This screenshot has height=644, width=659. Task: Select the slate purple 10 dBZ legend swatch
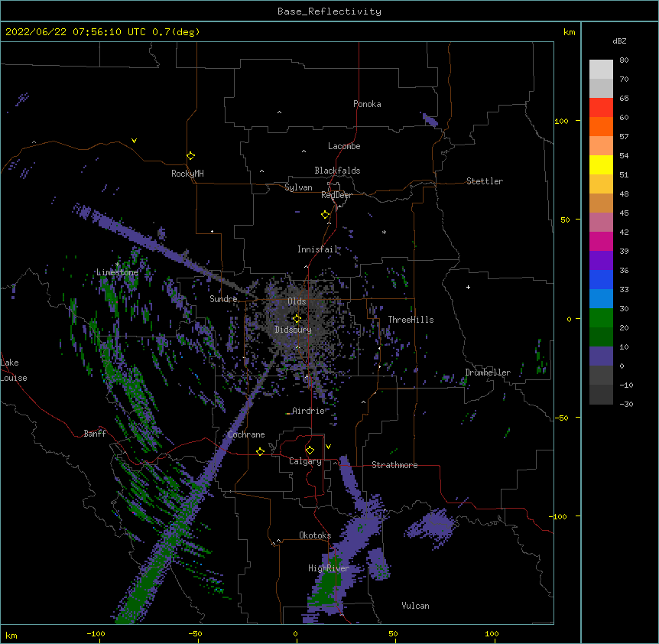(601, 356)
